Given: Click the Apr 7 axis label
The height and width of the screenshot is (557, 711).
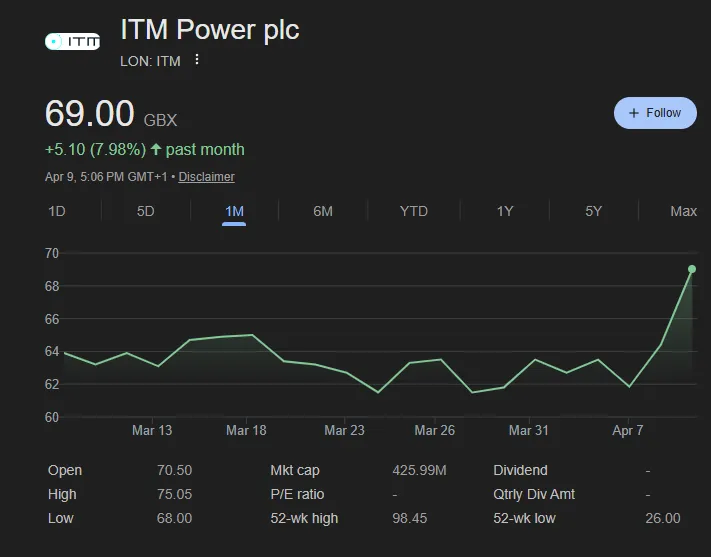Looking at the screenshot, I should click(x=628, y=430).
